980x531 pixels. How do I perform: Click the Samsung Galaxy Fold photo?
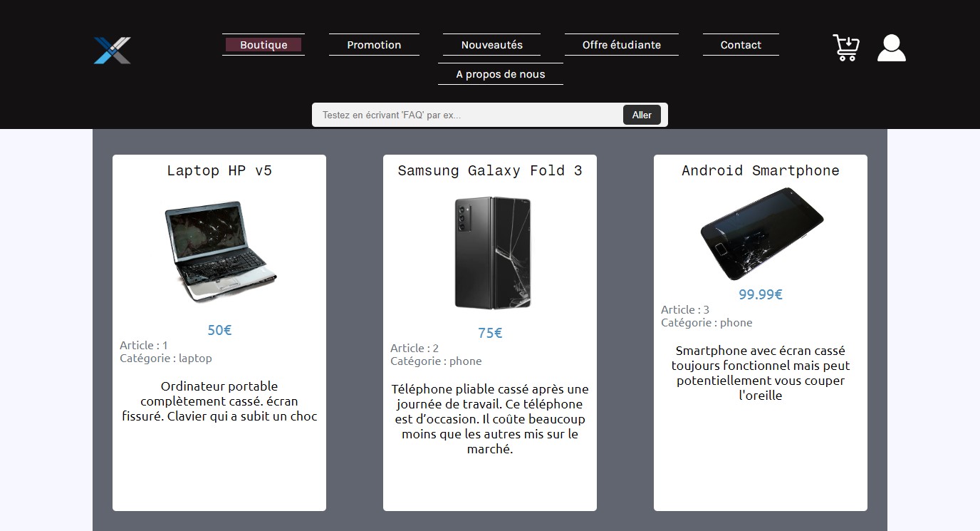pyautogui.click(x=492, y=253)
